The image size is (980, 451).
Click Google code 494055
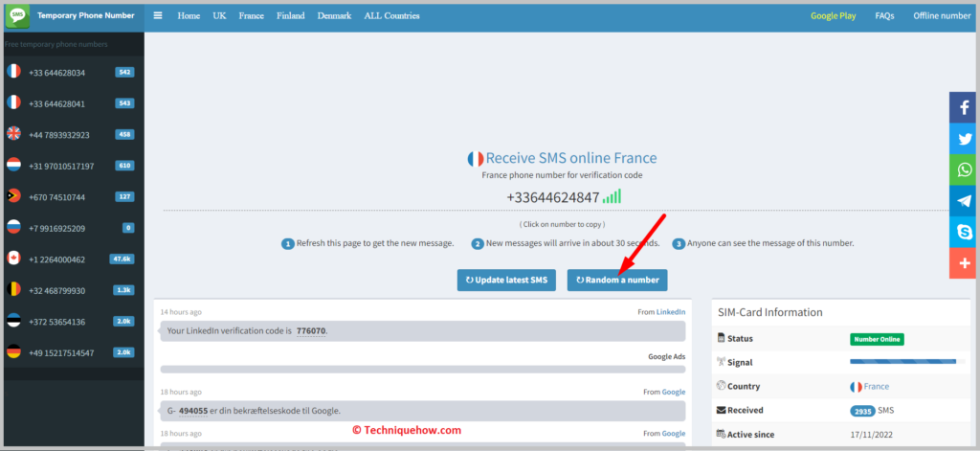pos(193,411)
